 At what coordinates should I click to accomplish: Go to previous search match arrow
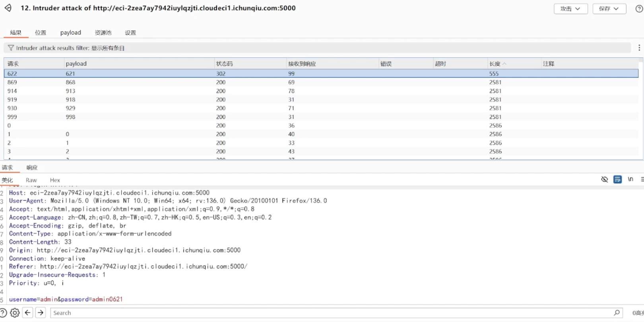tap(28, 313)
